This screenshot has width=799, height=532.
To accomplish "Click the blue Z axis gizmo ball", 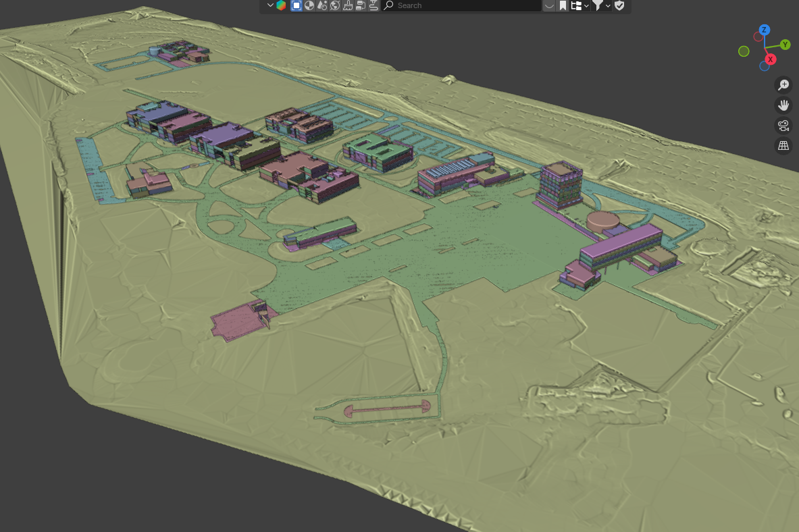I will pos(764,30).
